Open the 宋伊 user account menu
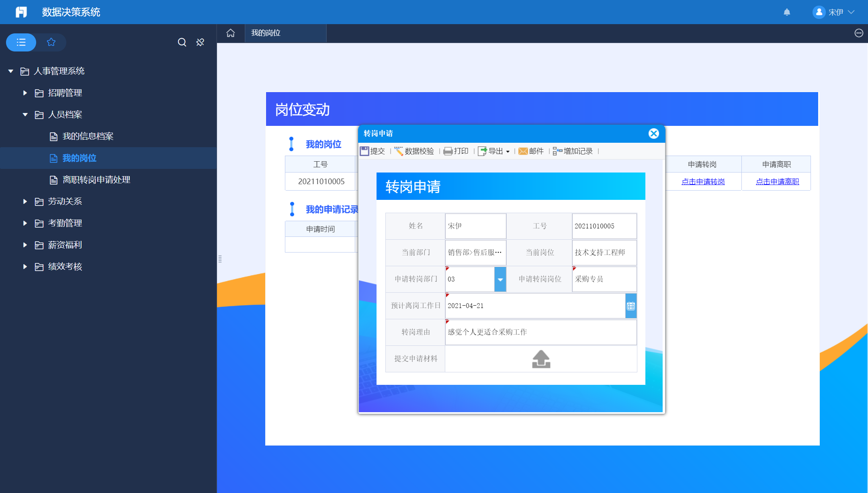Viewport: 868px width, 493px height. click(x=834, y=12)
